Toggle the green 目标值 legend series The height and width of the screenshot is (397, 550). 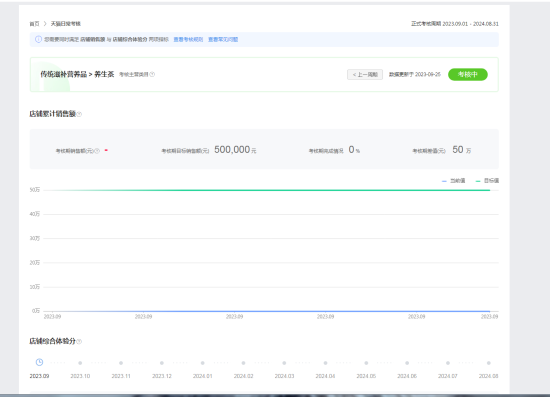tap(487, 181)
